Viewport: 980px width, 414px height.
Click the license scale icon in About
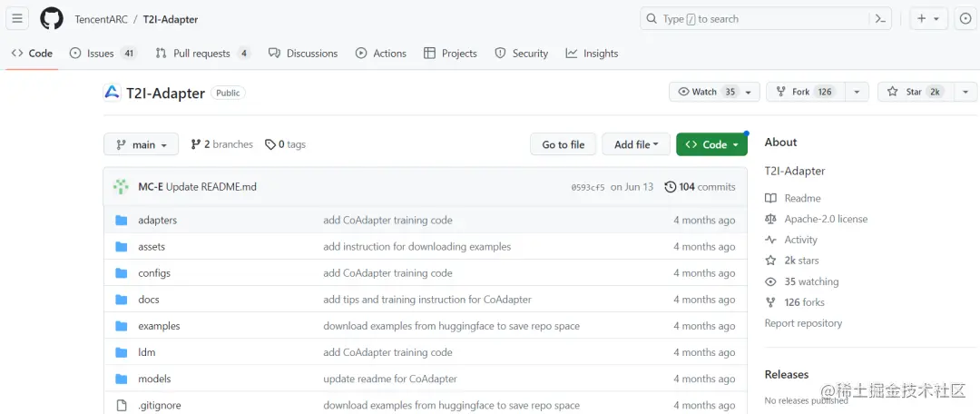pos(770,219)
